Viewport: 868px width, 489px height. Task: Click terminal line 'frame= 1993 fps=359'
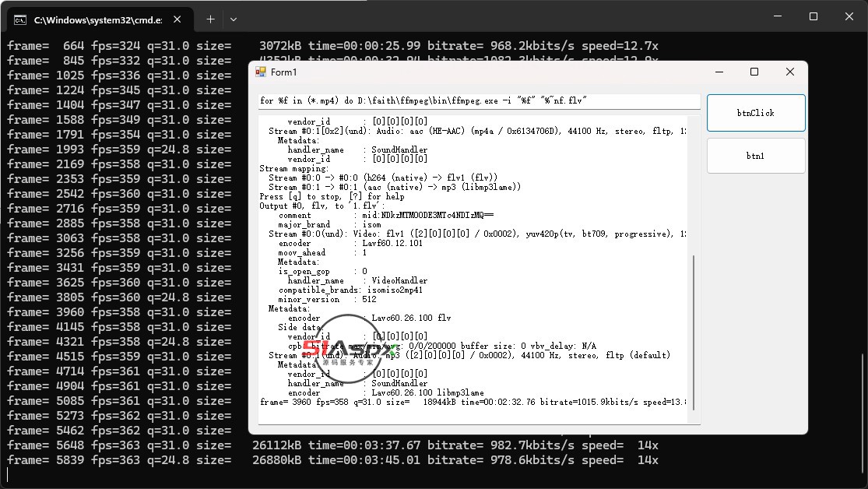(119, 149)
